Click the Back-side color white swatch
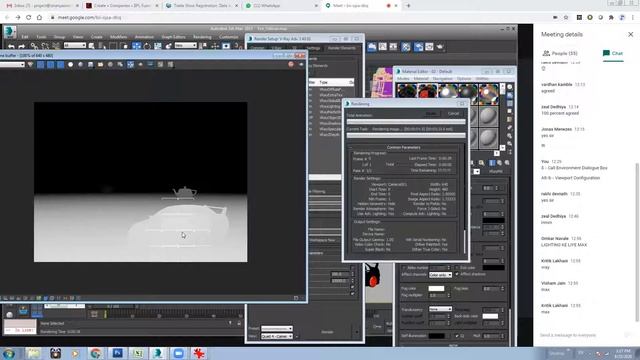This screenshot has width=640, height=360. coord(490,316)
